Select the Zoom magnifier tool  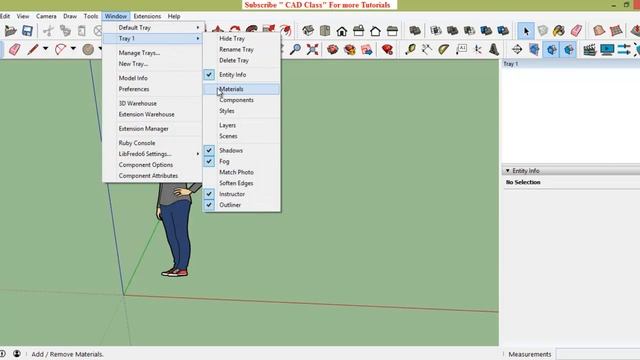click(x=295, y=49)
